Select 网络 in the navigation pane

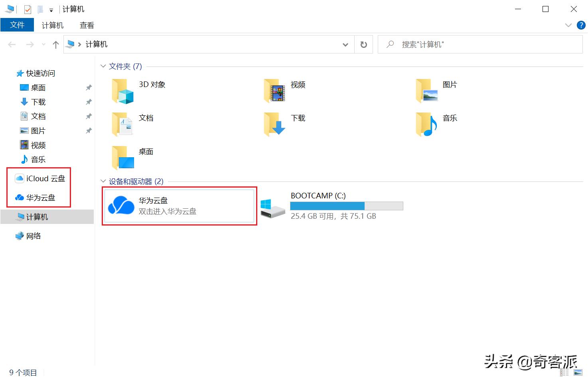coord(34,236)
